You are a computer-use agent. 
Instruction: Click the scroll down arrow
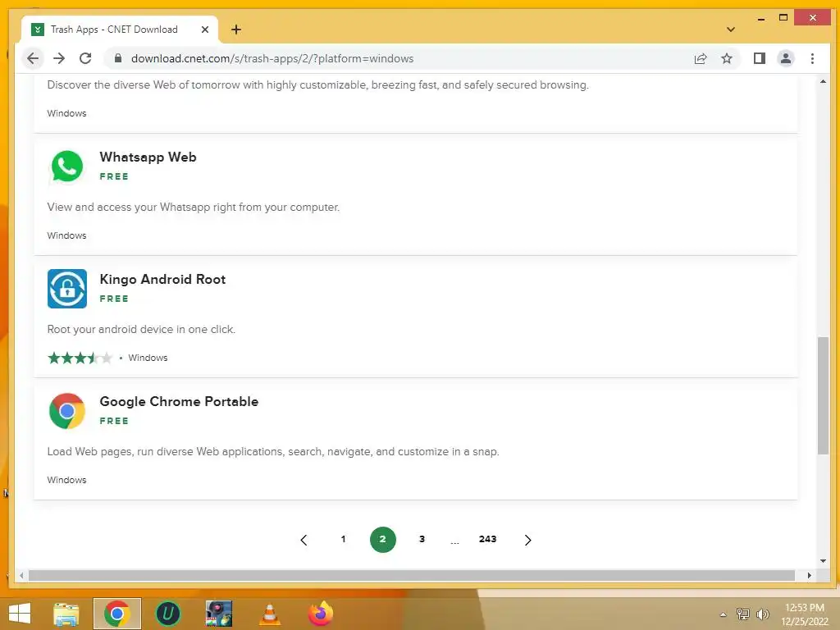823,561
